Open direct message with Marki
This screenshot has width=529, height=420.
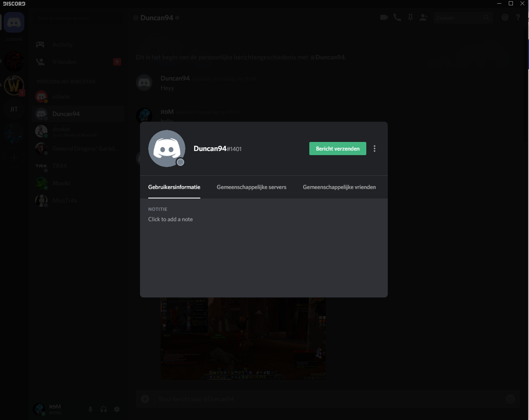coord(78,183)
